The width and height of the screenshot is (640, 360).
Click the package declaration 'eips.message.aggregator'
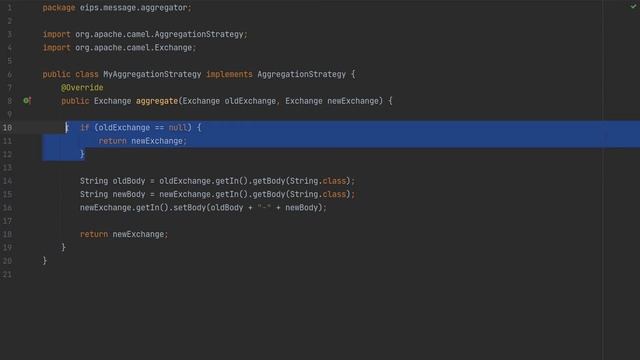click(133, 8)
